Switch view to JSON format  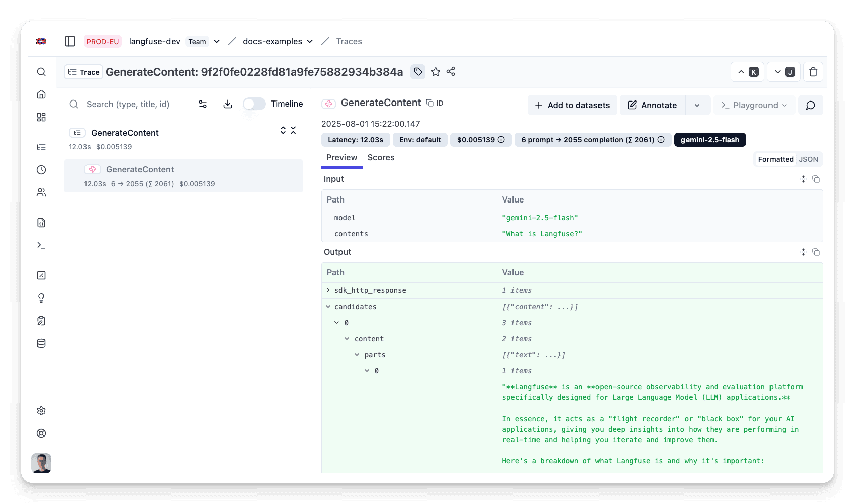pyautogui.click(x=808, y=159)
